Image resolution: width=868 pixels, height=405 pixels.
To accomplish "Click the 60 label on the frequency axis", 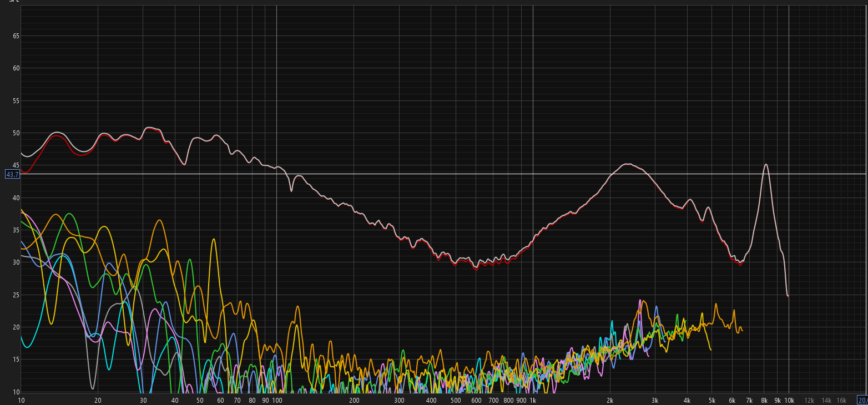I will click(x=220, y=400).
